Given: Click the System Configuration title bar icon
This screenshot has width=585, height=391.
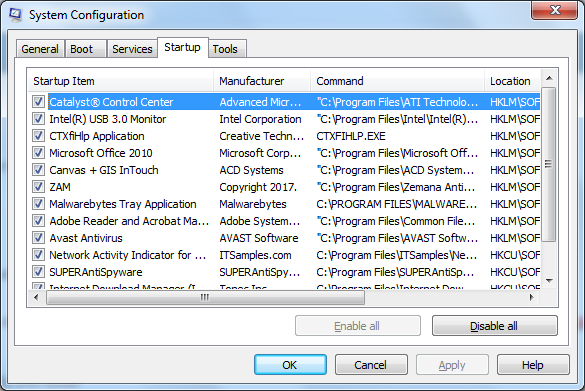Looking at the screenshot, I should tap(16, 15).
